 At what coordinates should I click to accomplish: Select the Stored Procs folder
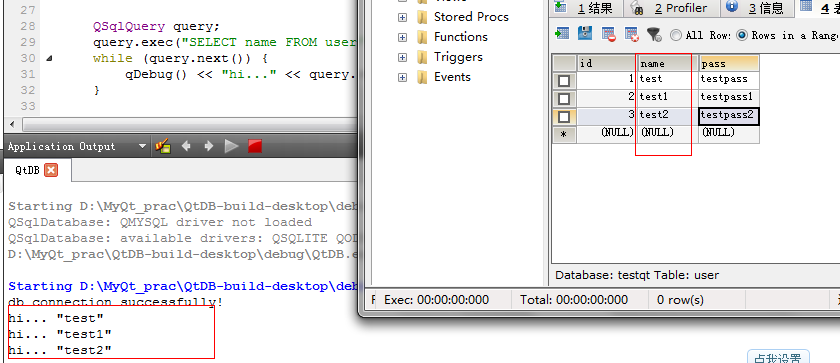(471, 17)
